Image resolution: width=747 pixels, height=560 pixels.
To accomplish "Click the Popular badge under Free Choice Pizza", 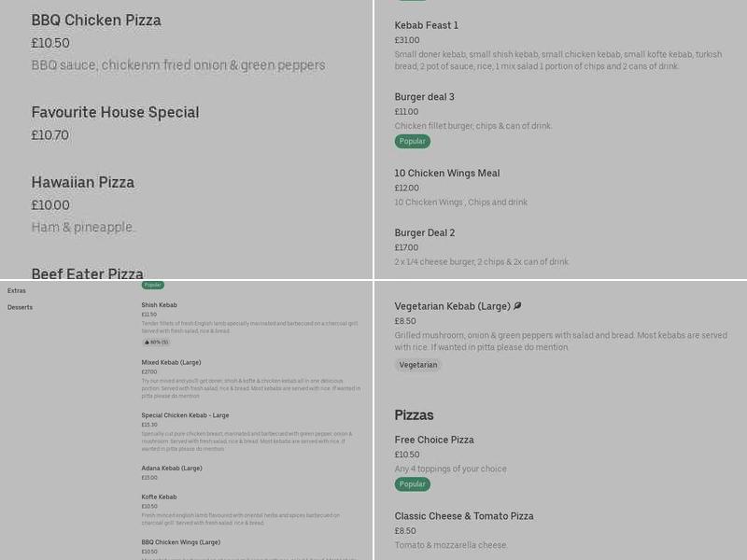I will pos(411,484).
